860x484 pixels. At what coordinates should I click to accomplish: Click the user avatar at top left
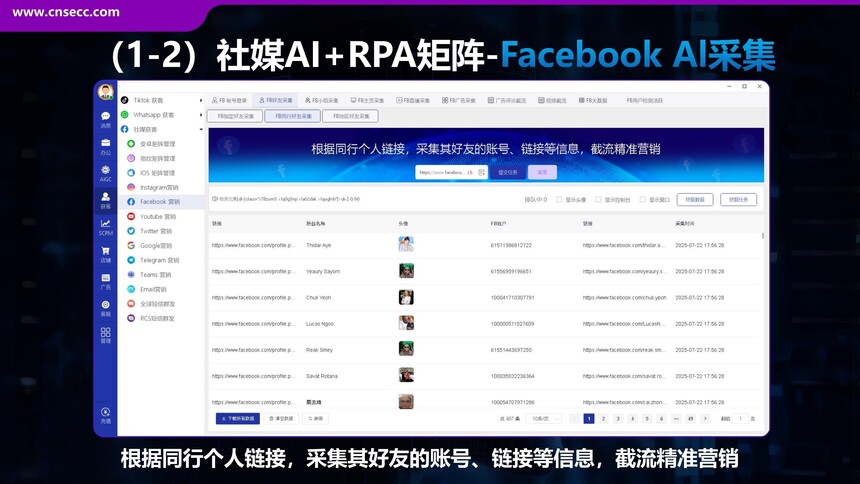105,93
